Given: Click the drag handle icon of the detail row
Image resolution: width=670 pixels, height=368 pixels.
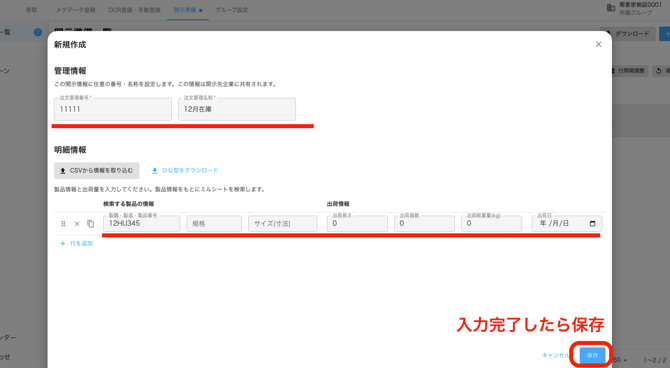Looking at the screenshot, I should 63,224.
